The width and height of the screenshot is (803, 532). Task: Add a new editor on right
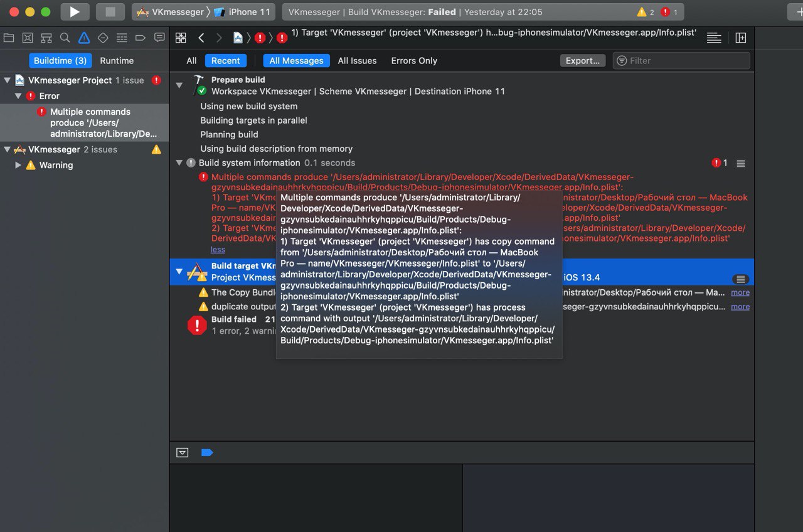(741, 38)
